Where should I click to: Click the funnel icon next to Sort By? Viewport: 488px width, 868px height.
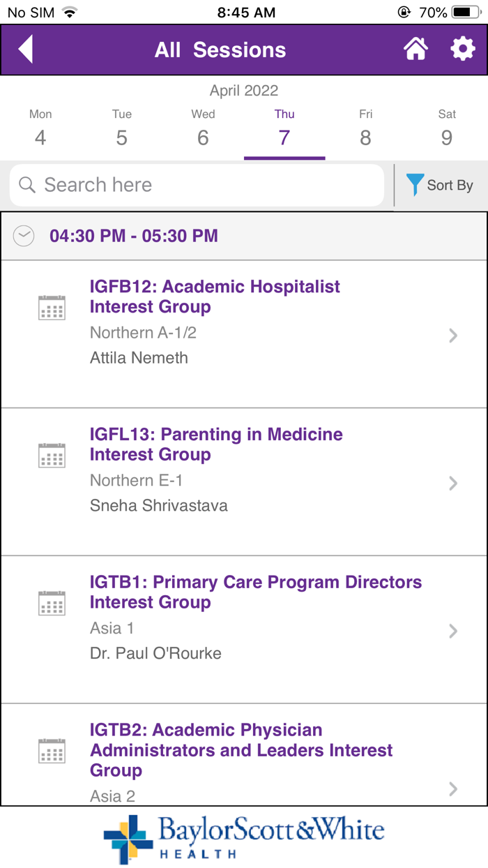coord(415,185)
